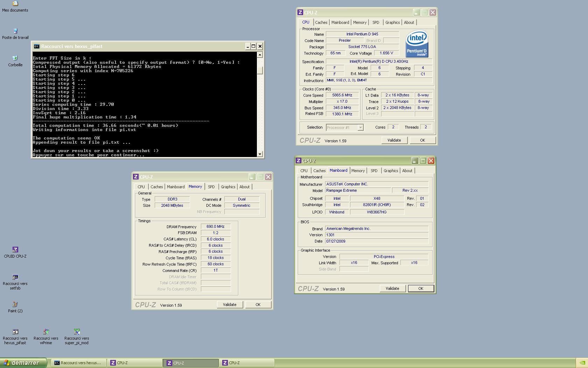Click the CAS# Latency 6.0 clocks value
588x368 pixels.
216,239
